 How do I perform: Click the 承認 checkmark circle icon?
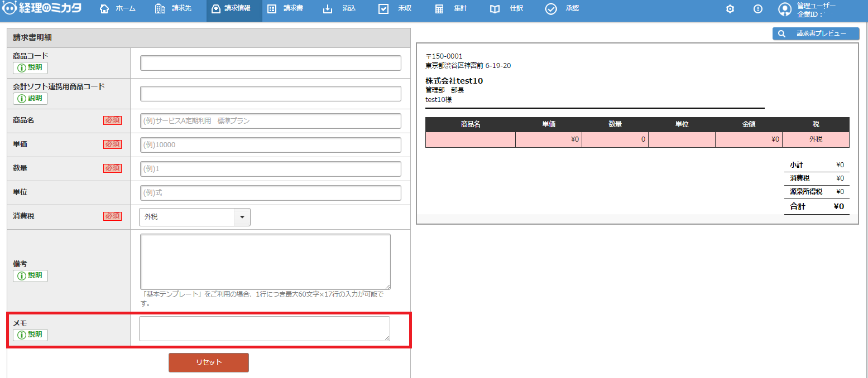click(551, 9)
